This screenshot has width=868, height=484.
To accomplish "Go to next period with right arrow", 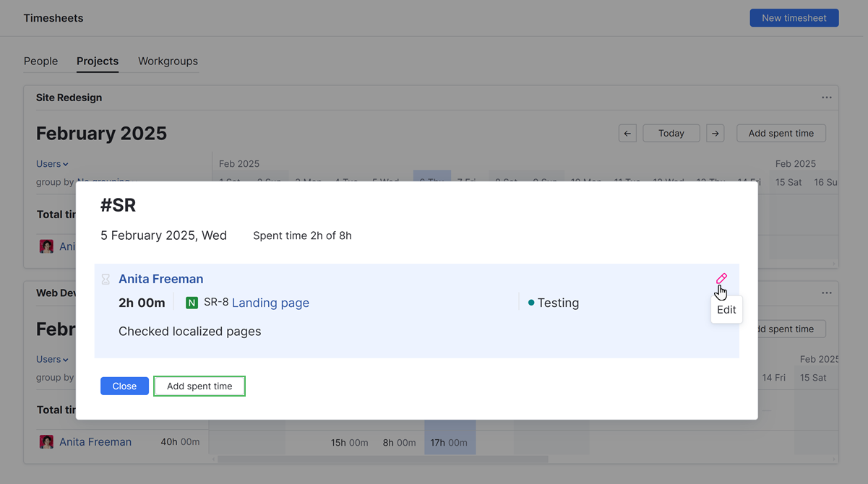I will tap(715, 133).
